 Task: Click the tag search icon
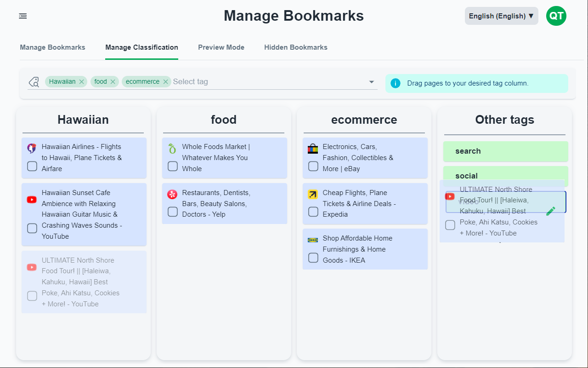[x=34, y=82]
